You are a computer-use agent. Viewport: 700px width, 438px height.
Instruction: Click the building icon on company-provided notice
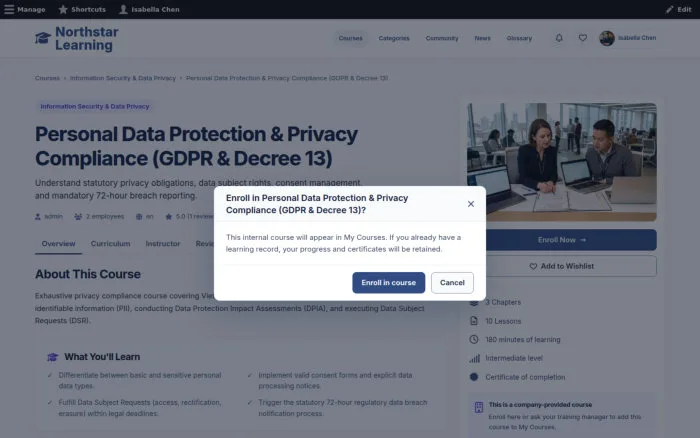pyautogui.click(x=479, y=407)
